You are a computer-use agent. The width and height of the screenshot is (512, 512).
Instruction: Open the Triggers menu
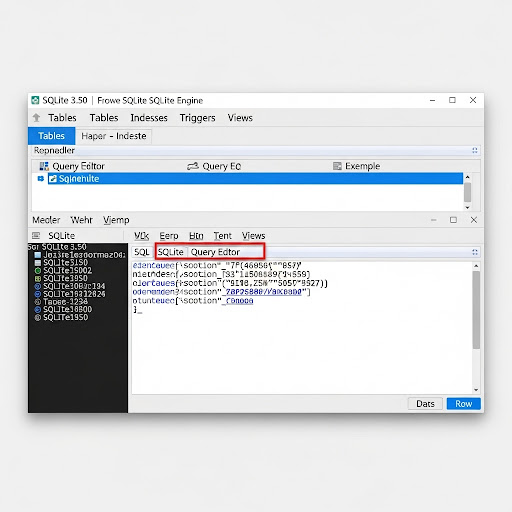coord(197,118)
